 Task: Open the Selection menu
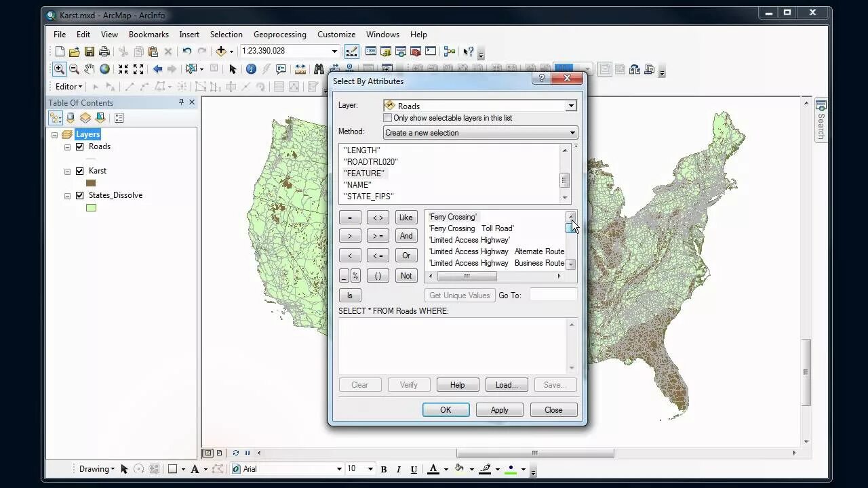226,35
